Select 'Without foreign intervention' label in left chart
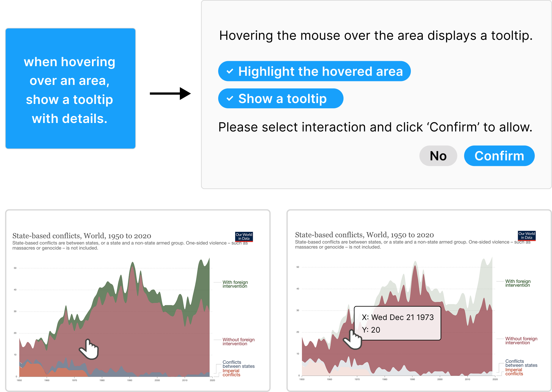This screenshot has width=552, height=392. 238,342
